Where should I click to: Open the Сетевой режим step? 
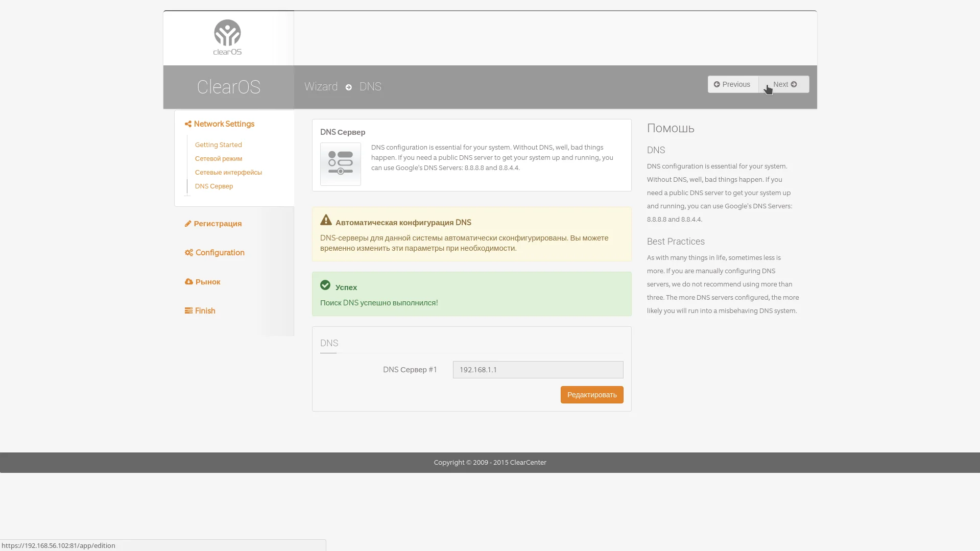(219, 159)
